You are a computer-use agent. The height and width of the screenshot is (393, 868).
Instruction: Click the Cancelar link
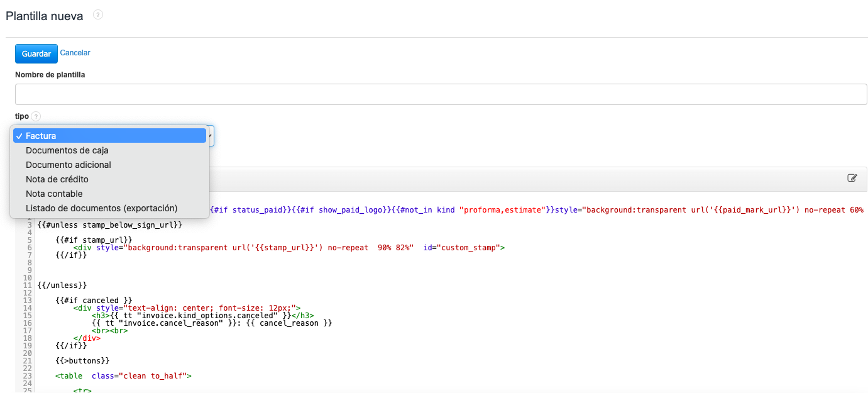(75, 53)
